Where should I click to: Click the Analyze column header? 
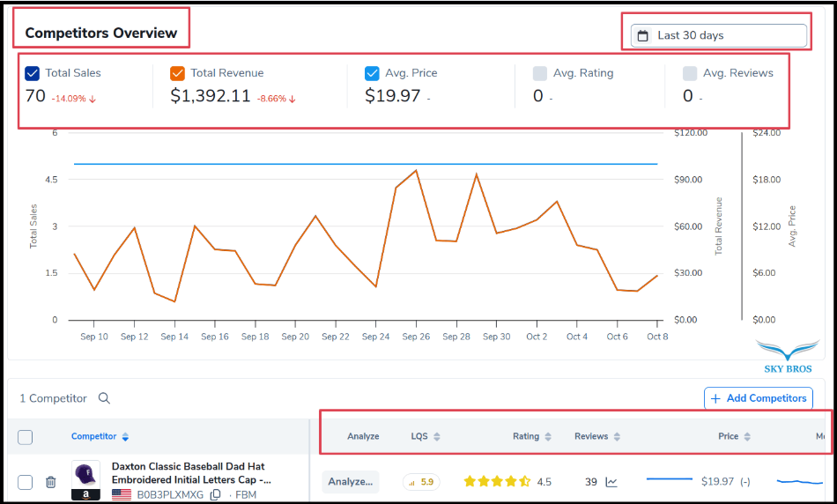(363, 437)
